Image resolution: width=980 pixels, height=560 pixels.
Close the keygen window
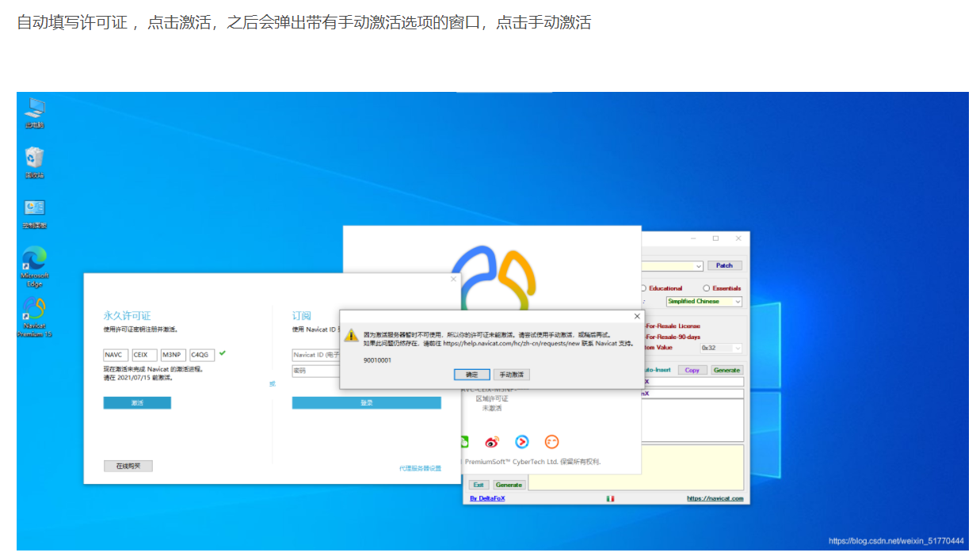(x=738, y=238)
